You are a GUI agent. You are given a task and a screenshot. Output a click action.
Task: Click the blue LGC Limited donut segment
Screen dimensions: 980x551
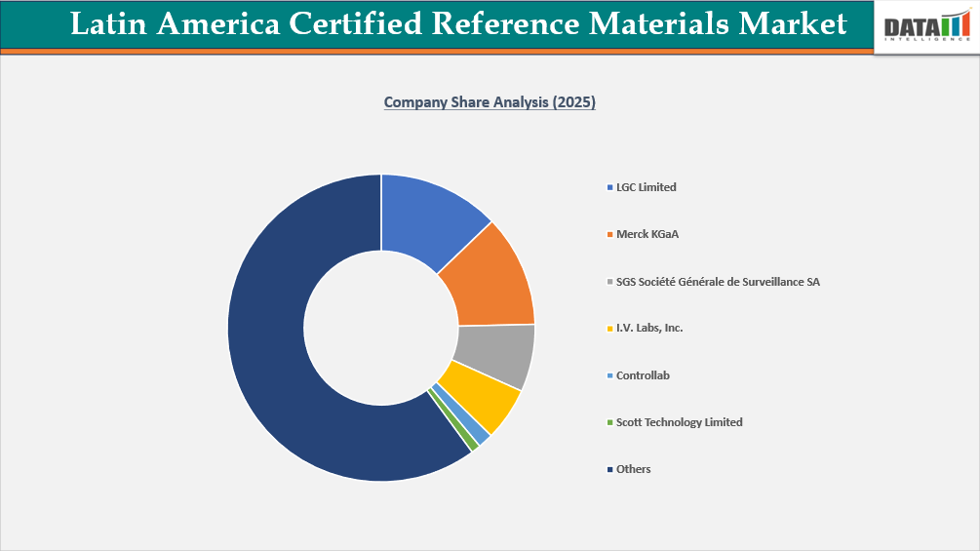click(427, 218)
